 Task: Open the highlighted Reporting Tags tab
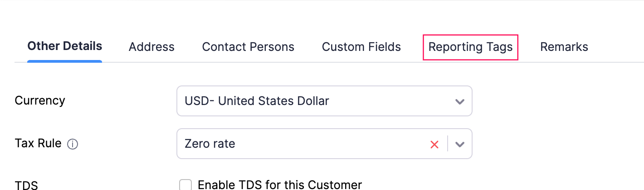tap(470, 47)
